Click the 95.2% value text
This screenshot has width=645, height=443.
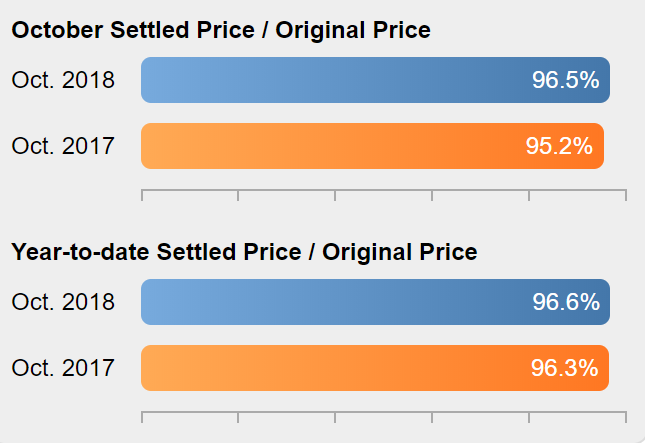[x=559, y=146]
